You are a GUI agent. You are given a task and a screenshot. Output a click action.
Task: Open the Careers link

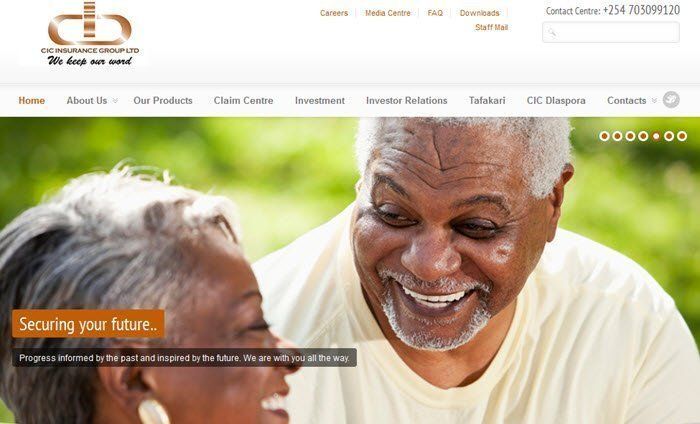tap(334, 13)
